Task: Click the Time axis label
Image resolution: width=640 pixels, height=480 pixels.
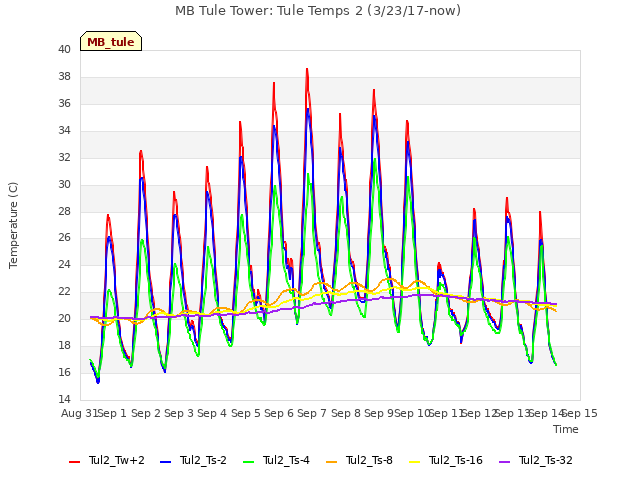Action: click(x=566, y=429)
